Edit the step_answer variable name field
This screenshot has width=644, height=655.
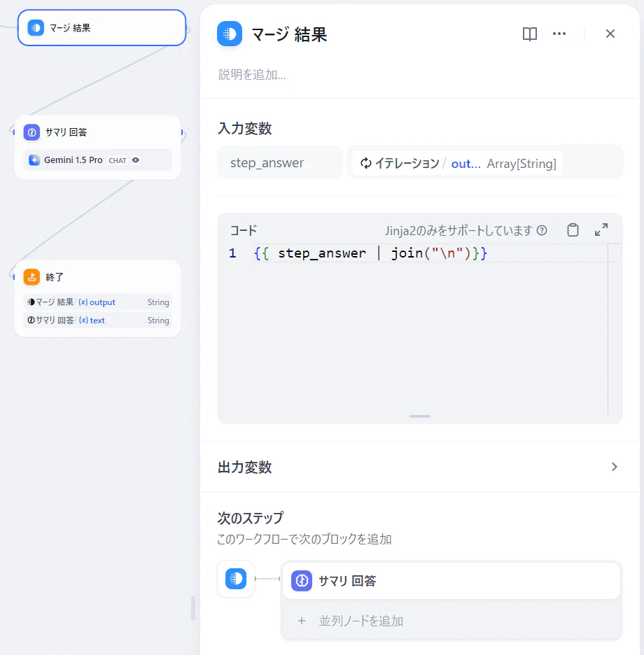[x=279, y=162]
